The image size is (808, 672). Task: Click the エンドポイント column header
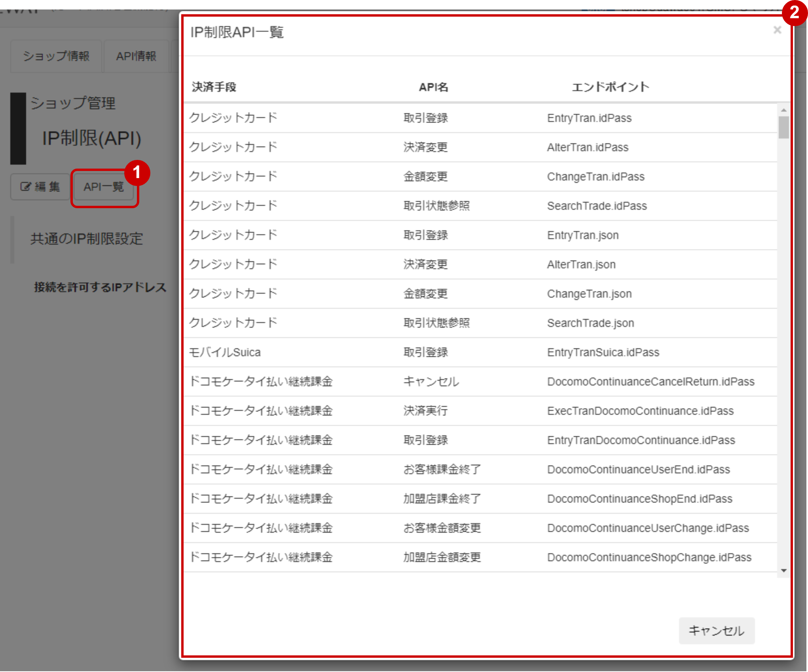[610, 87]
